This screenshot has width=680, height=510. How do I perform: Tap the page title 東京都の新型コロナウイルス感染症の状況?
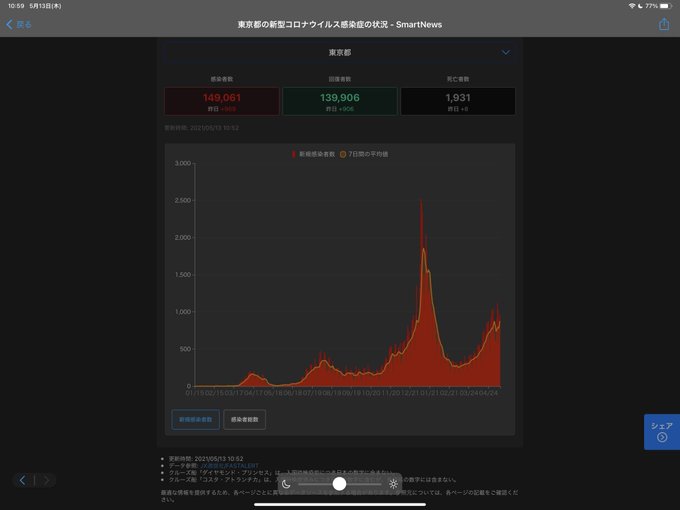pyautogui.click(x=313, y=25)
